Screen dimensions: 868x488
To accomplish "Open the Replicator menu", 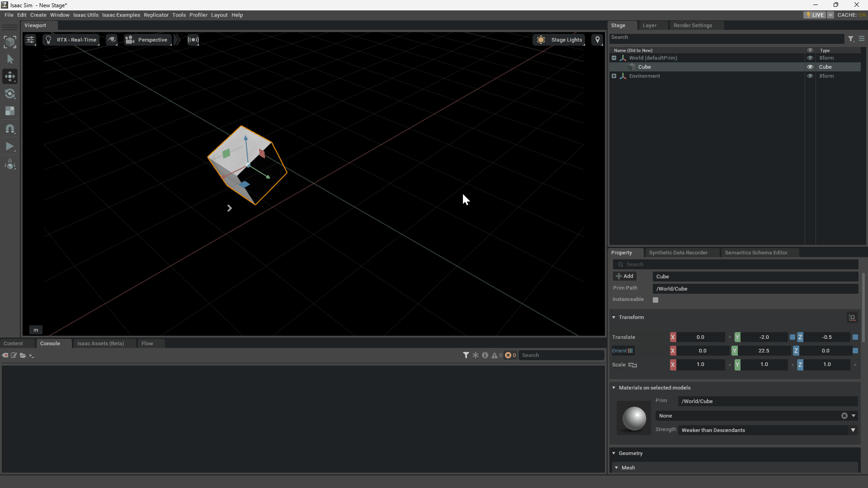I will [x=156, y=15].
